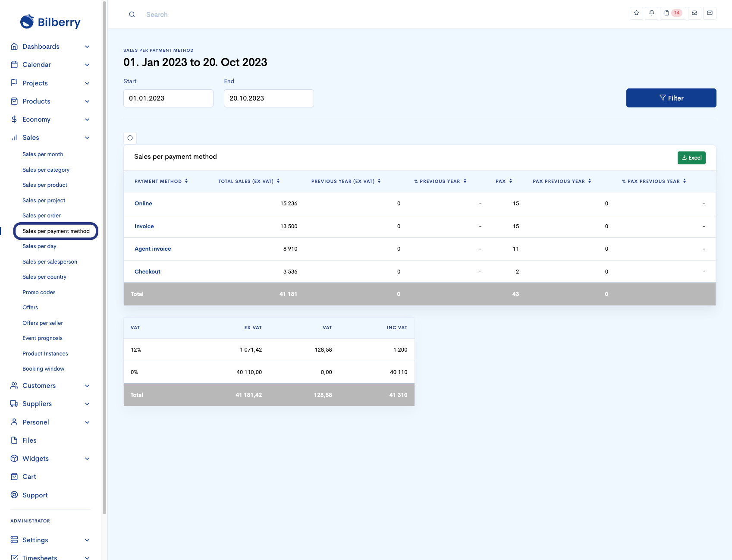Sort by Total Sales (ex VAT)
Viewport: 732px width, 560px height.
pyautogui.click(x=249, y=181)
